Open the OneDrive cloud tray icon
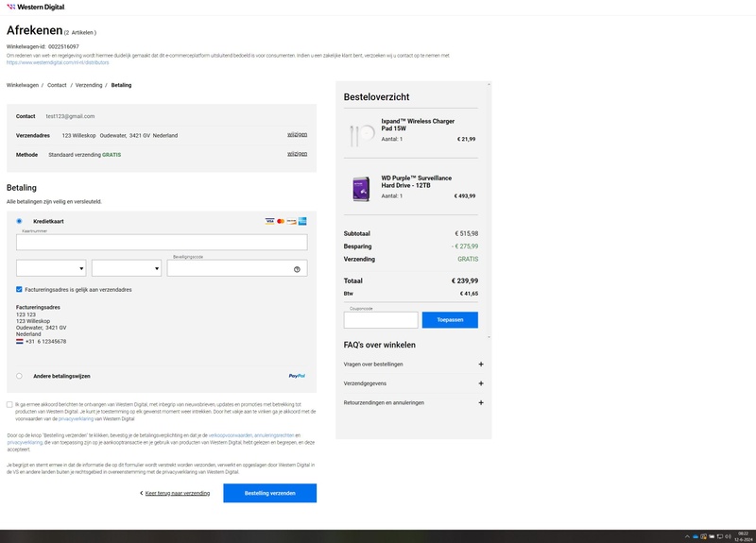This screenshot has width=756, height=543. click(x=696, y=536)
